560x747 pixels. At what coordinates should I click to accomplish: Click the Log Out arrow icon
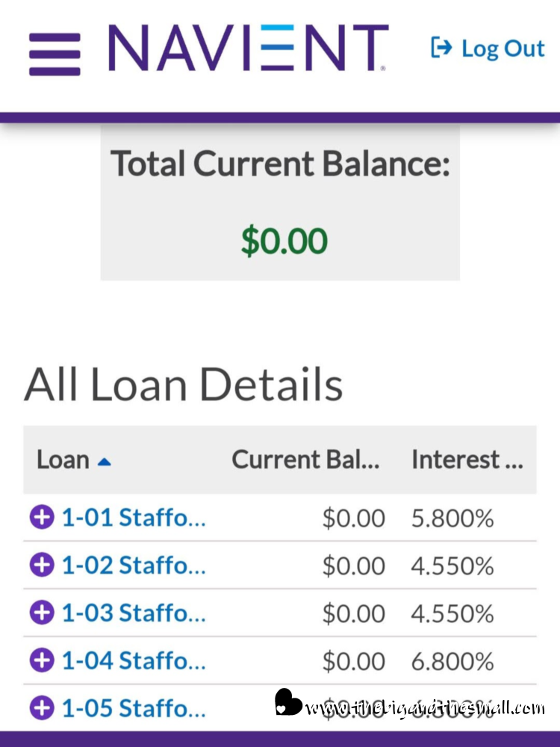pyautogui.click(x=441, y=49)
